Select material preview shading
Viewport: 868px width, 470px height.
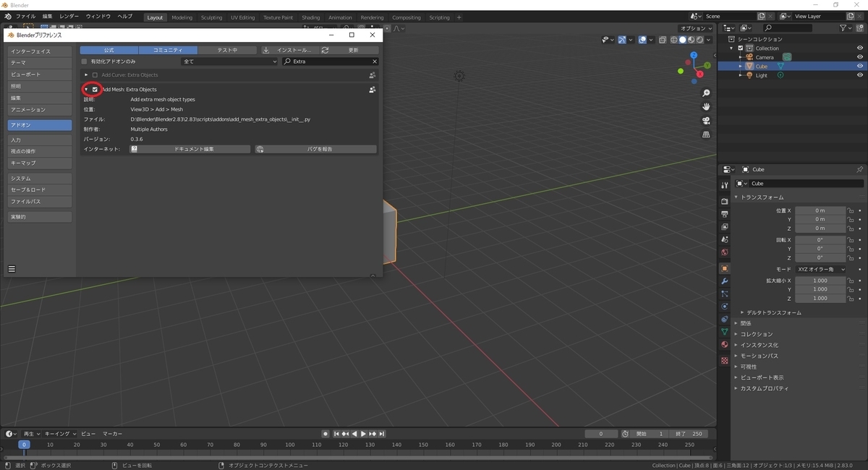point(692,40)
